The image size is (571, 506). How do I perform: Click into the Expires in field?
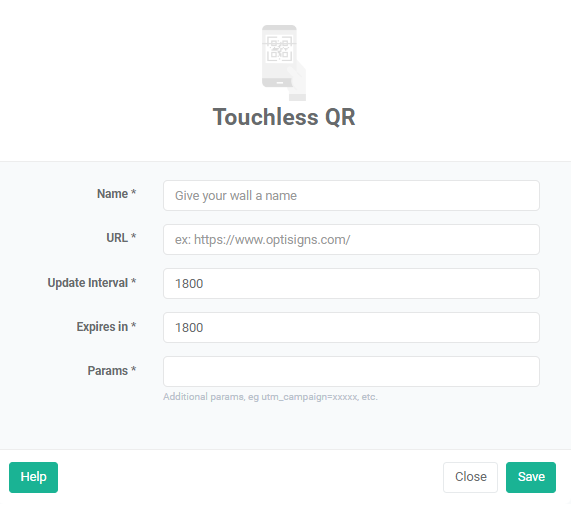point(351,328)
